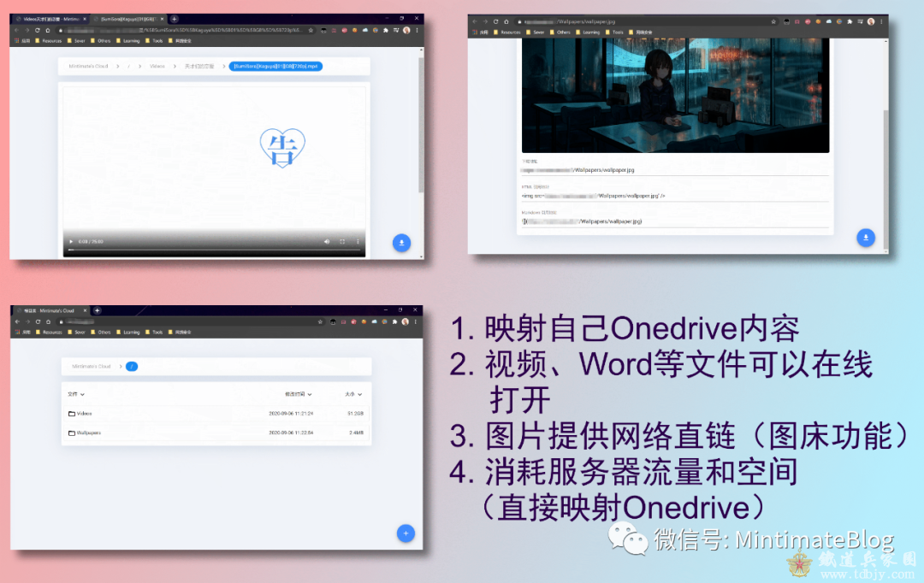Switch to the SumiSora Kaguya tab
This screenshot has height=583, width=924.
coord(128,19)
